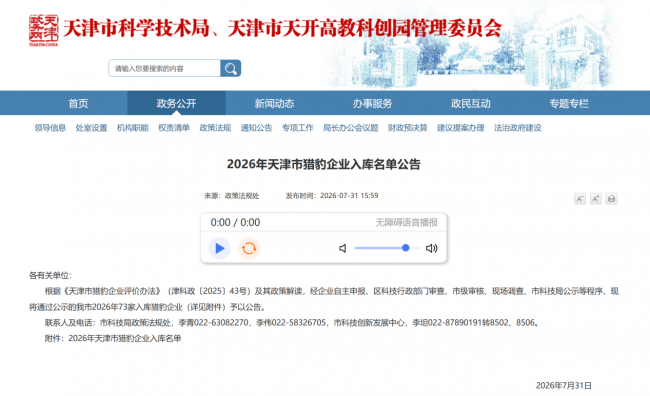Open the 政民互动 tab

click(471, 103)
